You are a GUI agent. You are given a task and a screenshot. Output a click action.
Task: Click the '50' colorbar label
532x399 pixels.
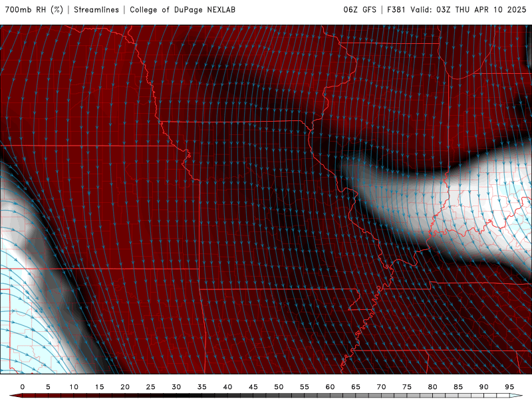(279, 387)
